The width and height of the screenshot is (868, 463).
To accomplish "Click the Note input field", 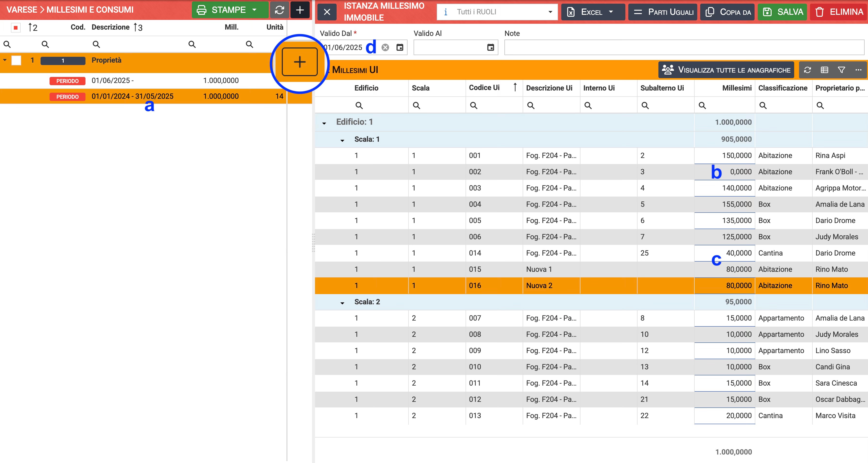I will [x=684, y=48].
